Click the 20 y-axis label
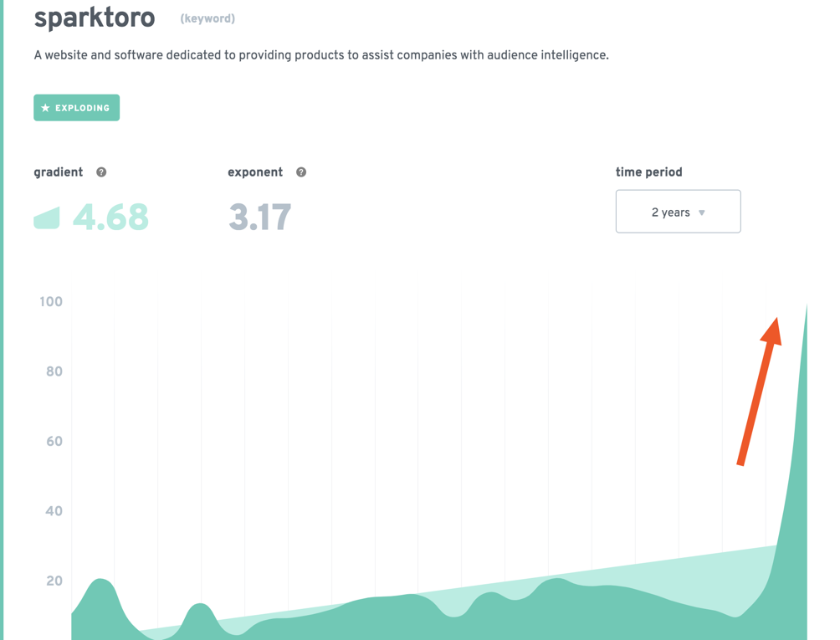 54,581
